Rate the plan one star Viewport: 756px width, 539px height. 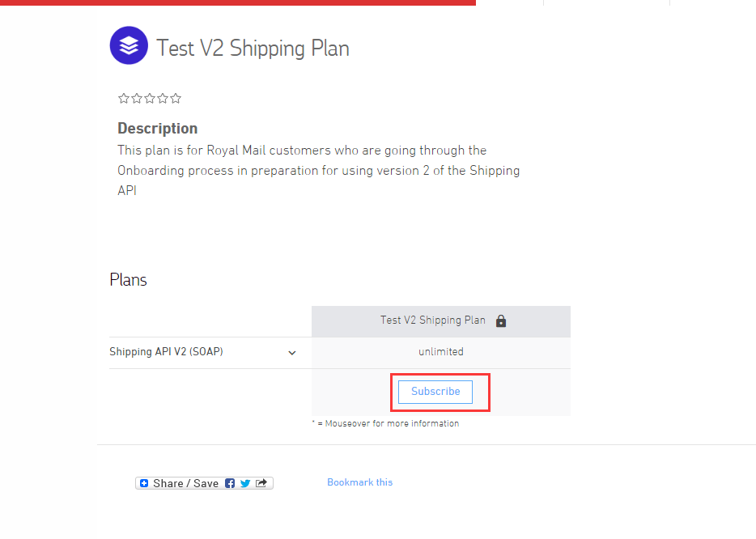click(123, 99)
